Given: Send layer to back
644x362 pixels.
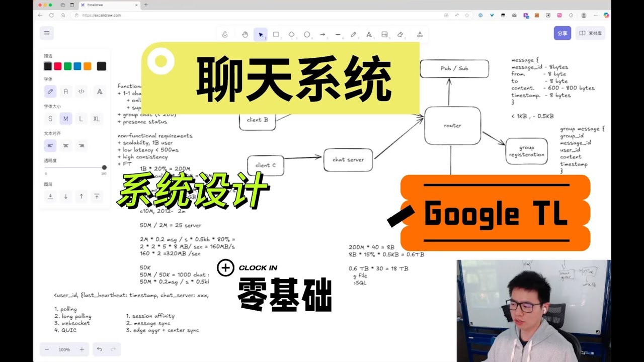Looking at the screenshot, I should (50, 197).
